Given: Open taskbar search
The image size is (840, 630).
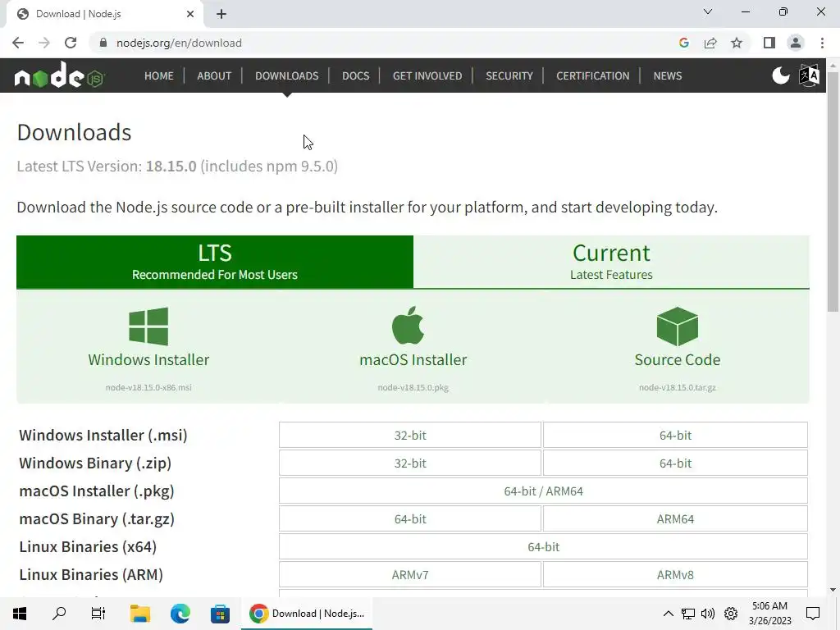Looking at the screenshot, I should [x=59, y=614].
